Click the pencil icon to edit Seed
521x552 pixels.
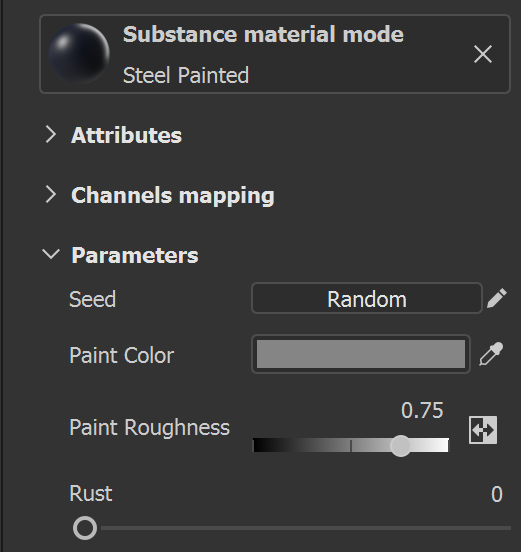(x=497, y=298)
